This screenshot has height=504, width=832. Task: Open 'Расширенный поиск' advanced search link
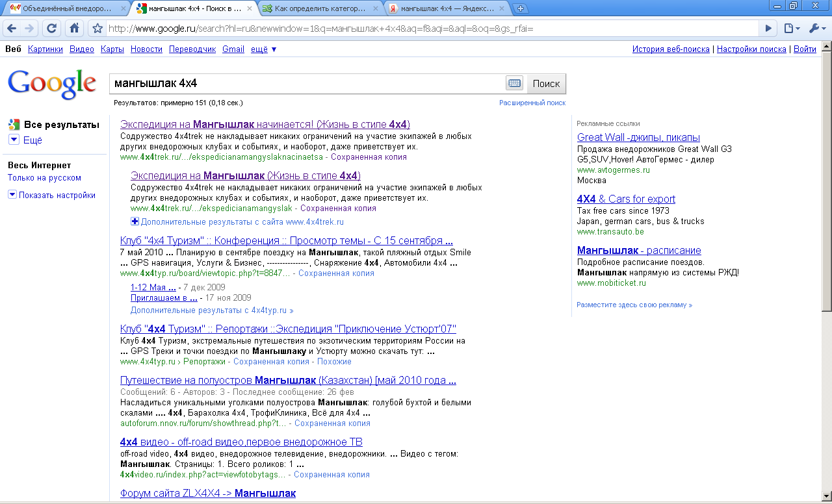(532, 103)
